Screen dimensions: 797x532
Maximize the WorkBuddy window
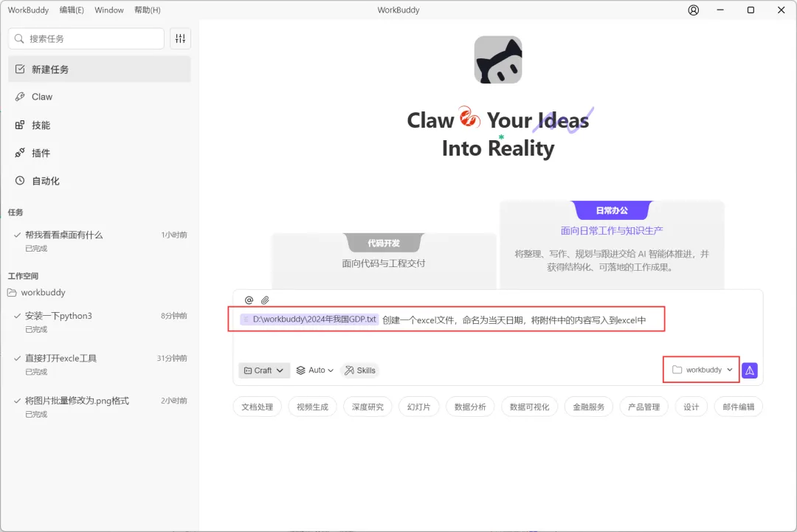[751, 10]
